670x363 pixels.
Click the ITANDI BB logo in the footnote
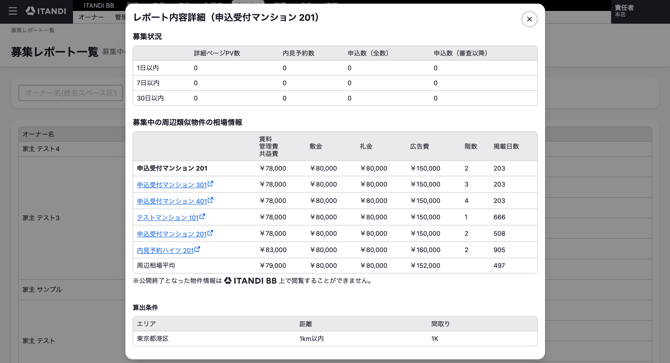(x=250, y=281)
